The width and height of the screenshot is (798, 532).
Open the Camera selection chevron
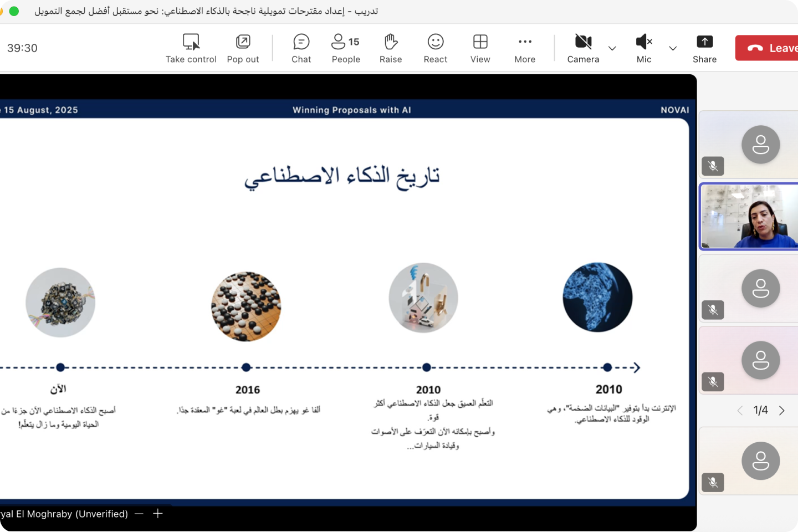[612, 49]
